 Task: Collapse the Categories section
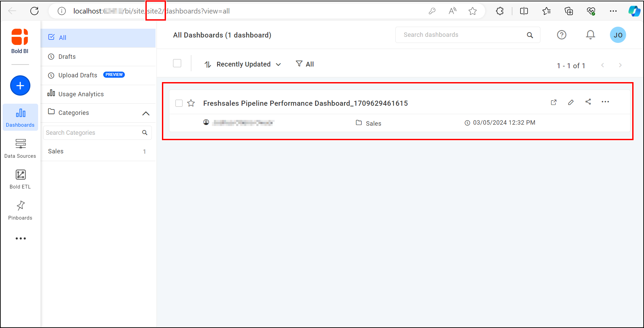click(x=146, y=113)
